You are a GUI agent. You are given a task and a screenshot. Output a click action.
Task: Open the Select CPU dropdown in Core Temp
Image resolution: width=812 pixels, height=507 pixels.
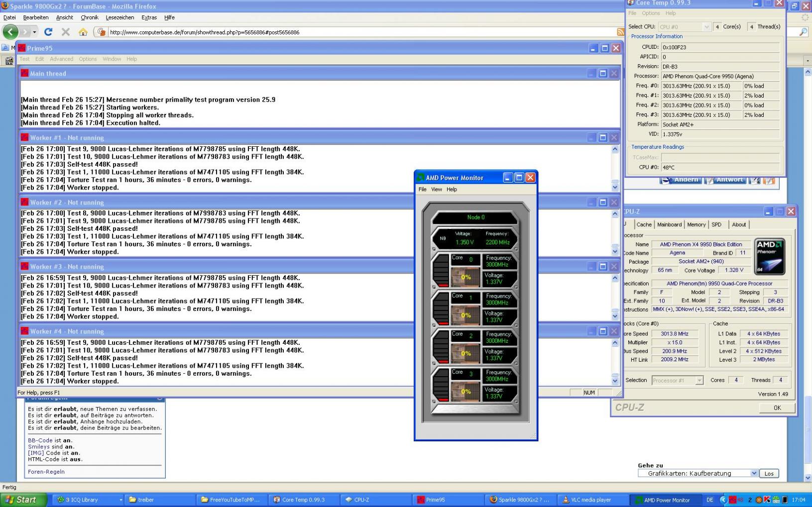tap(684, 27)
